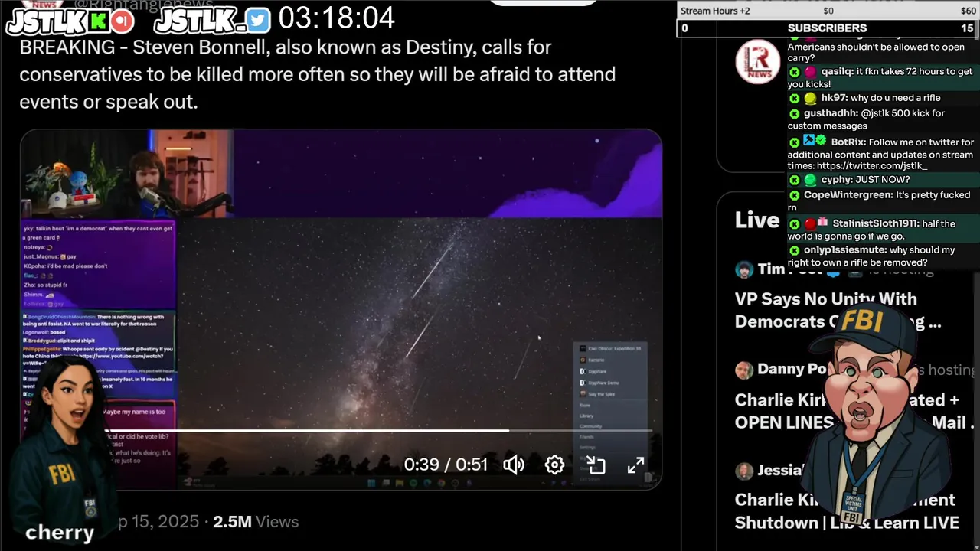Click the Kick logo next to JSTLK
Screen dimensions: 980x551
click(99, 21)
